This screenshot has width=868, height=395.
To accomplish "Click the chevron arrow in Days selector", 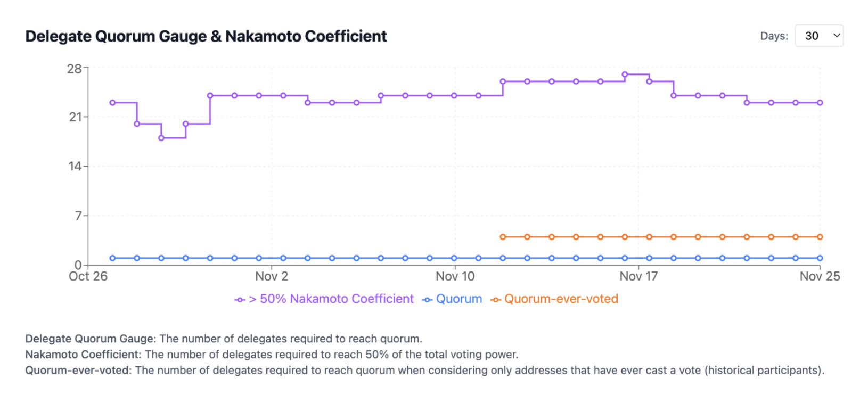I will (837, 36).
